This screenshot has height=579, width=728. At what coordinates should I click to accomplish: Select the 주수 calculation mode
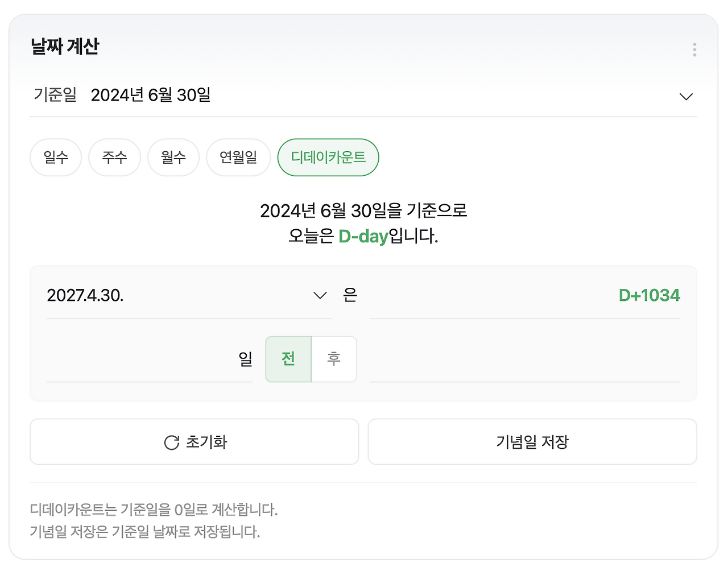pos(114,158)
